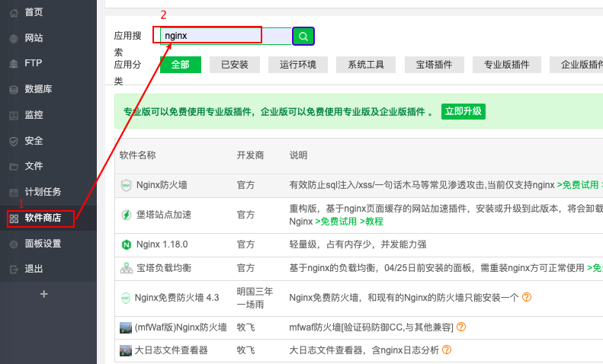The width and height of the screenshot is (603, 364).
Task: Click the thumbnail icon of 大日志文件查看器
Action: click(126, 350)
